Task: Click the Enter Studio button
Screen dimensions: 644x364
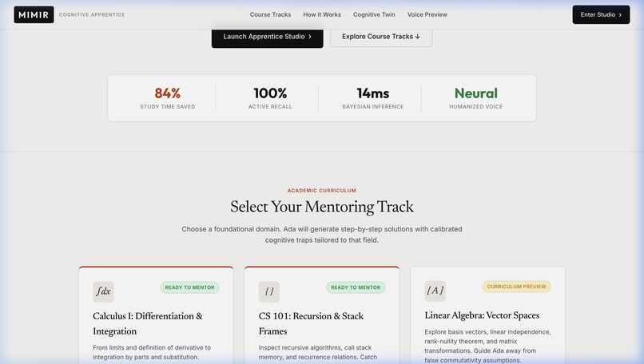Action: point(601,15)
